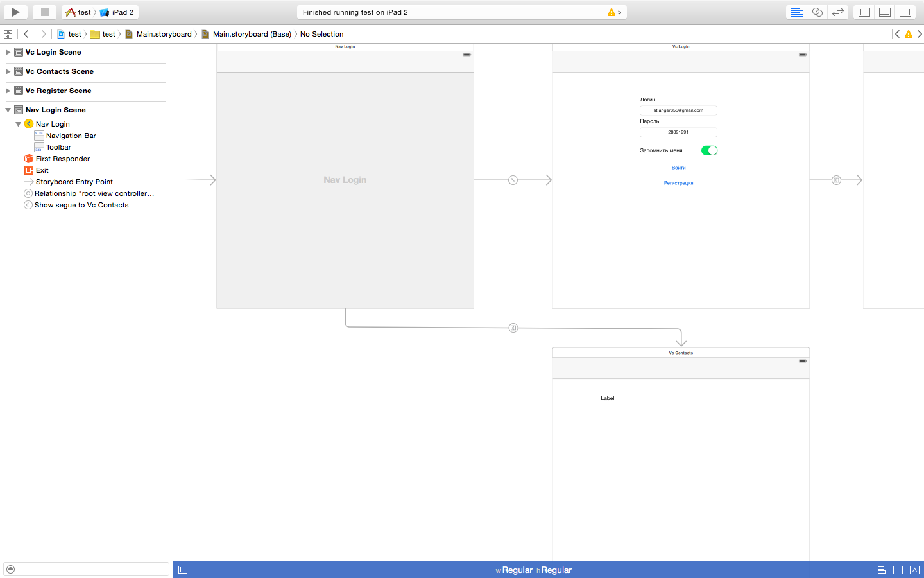Open the Assistant editor
924x578 pixels.
pyautogui.click(x=817, y=12)
